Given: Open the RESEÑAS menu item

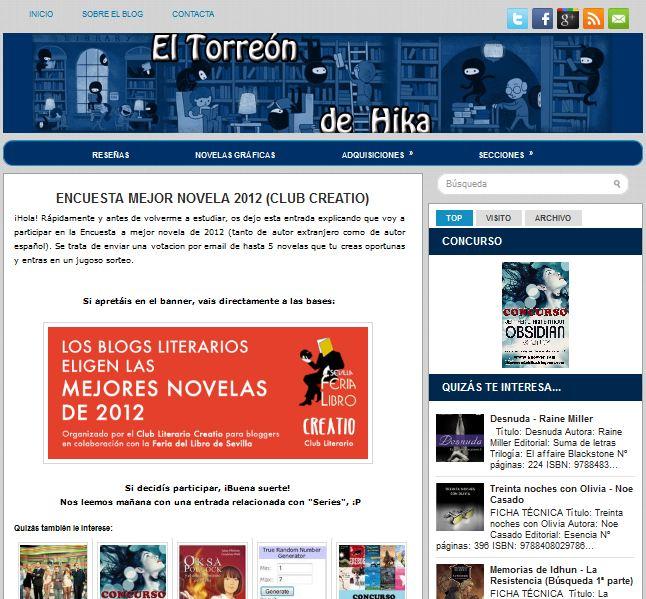Looking at the screenshot, I should point(111,155).
